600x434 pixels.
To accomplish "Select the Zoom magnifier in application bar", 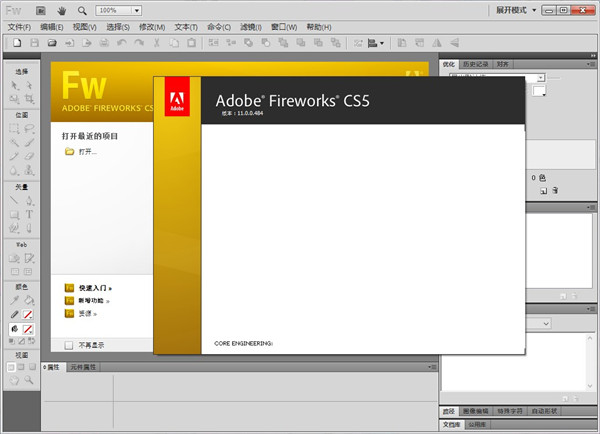I will coord(82,11).
